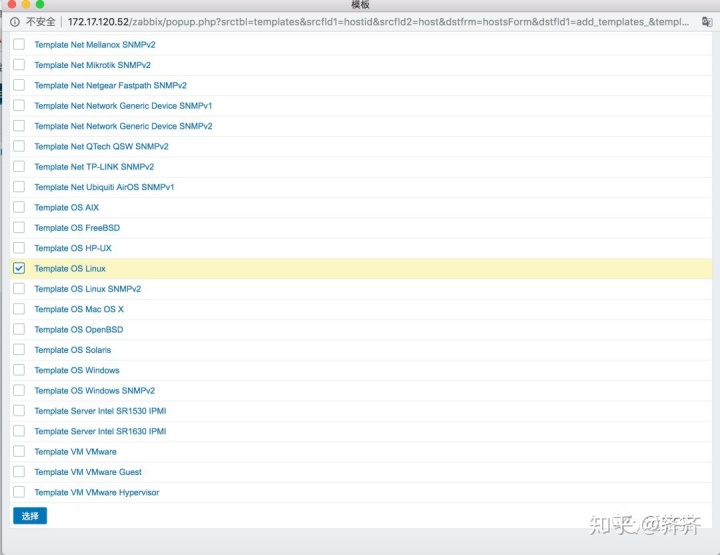Check Template OS HP-UX checkbox

[19, 248]
